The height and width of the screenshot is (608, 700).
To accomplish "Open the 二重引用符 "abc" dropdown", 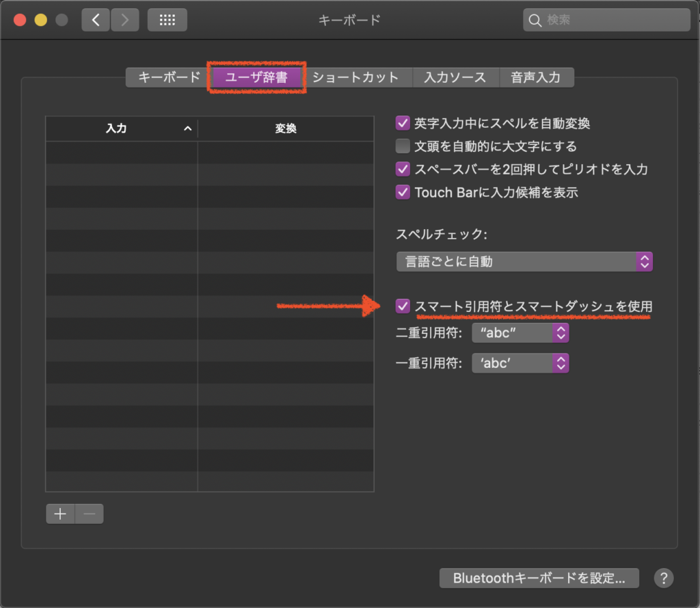I will point(520,333).
